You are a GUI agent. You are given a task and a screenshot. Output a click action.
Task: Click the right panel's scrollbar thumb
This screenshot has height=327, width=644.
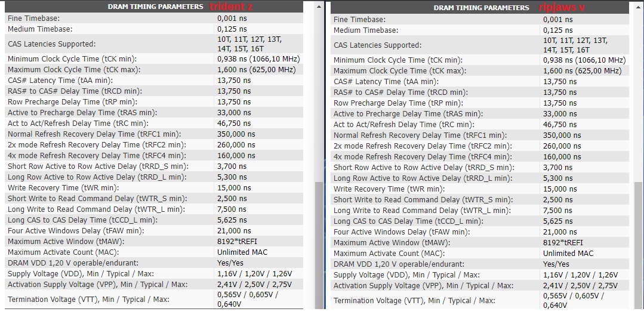(x=638, y=245)
